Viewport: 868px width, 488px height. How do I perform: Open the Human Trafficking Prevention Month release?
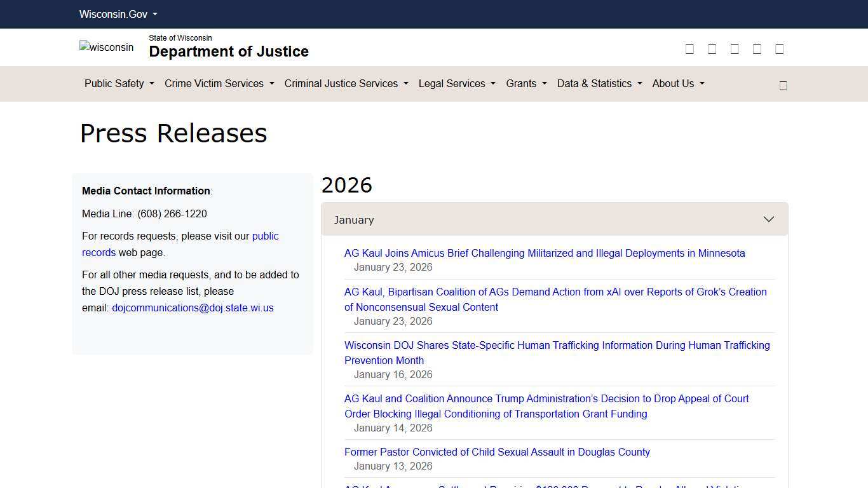click(557, 353)
